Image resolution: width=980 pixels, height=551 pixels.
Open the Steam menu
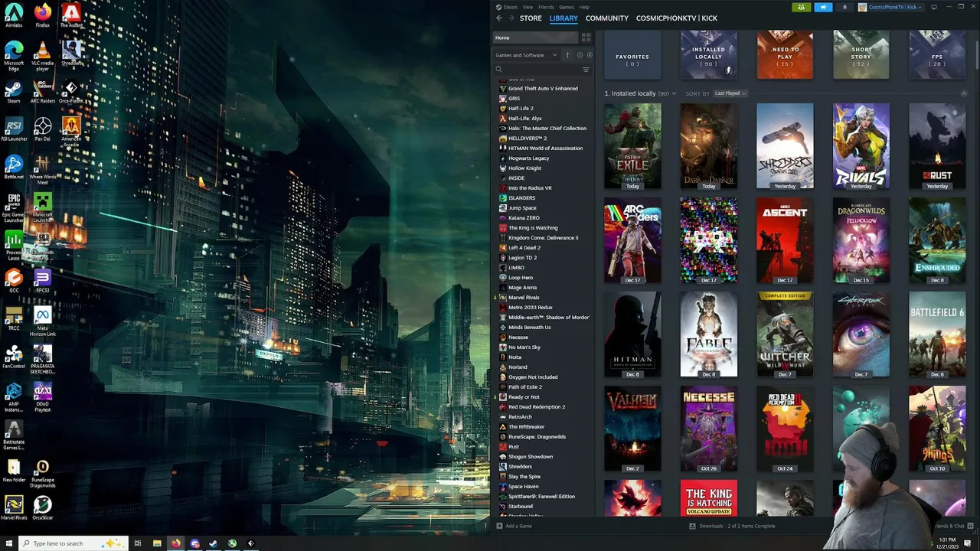(x=510, y=7)
